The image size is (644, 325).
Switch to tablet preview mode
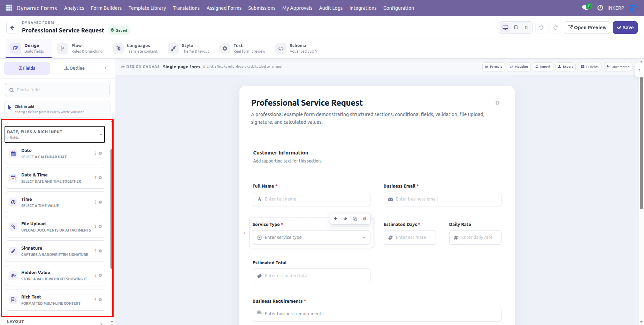(516, 28)
